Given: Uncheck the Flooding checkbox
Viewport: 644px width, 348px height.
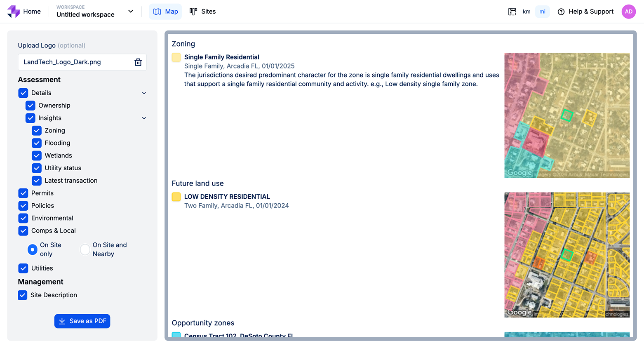Looking at the screenshot, I should pyautogui.click(x=37, y=143).
